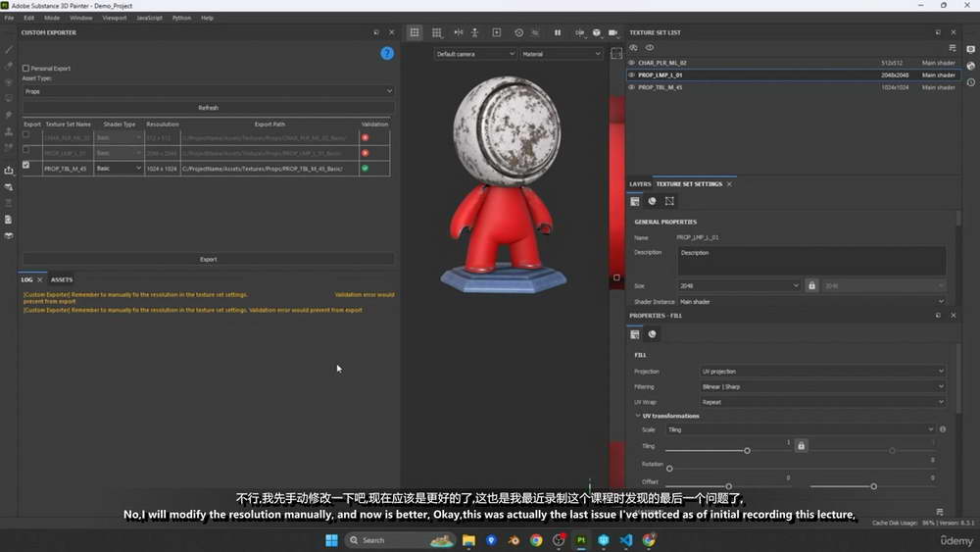Viewport: 980px width, 552px height.
Task: Open Windows Start button on taskbar
Action: click(x=332, y=540)
